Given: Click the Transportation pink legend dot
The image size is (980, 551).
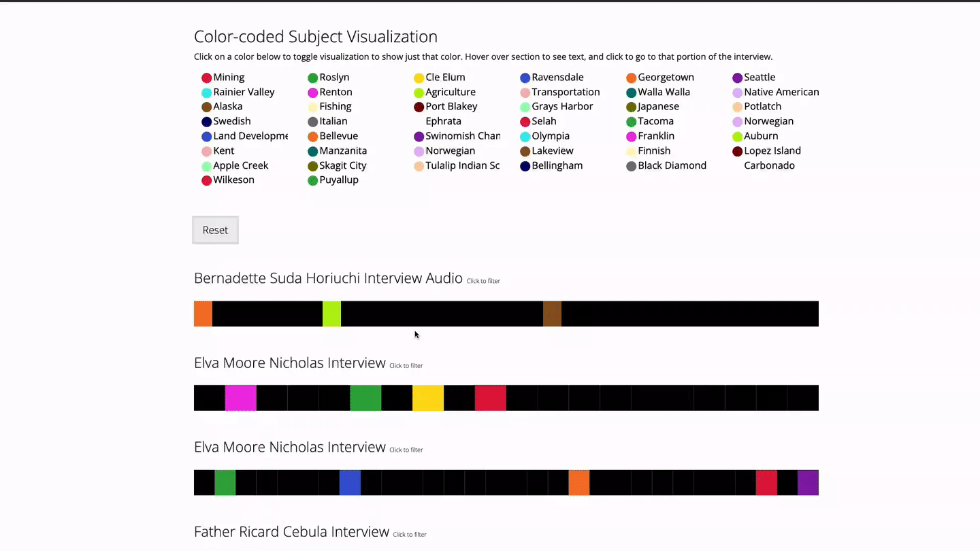Looking at the screenshot, I should 525,93.
